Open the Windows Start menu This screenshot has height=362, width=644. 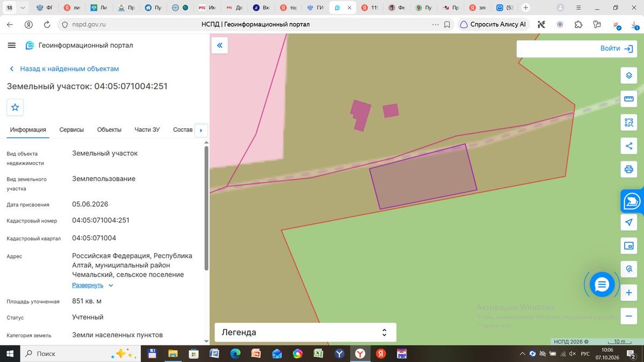tap(10, 354)
